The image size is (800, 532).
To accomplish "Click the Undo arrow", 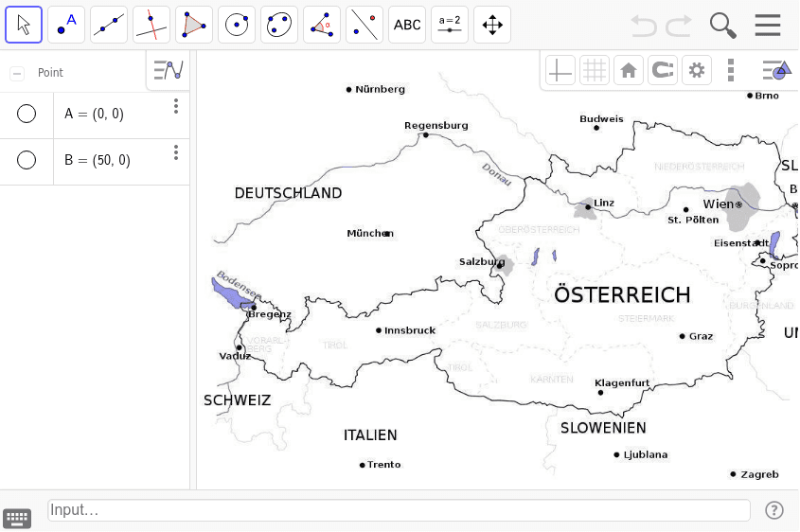I will pos(644,25).
